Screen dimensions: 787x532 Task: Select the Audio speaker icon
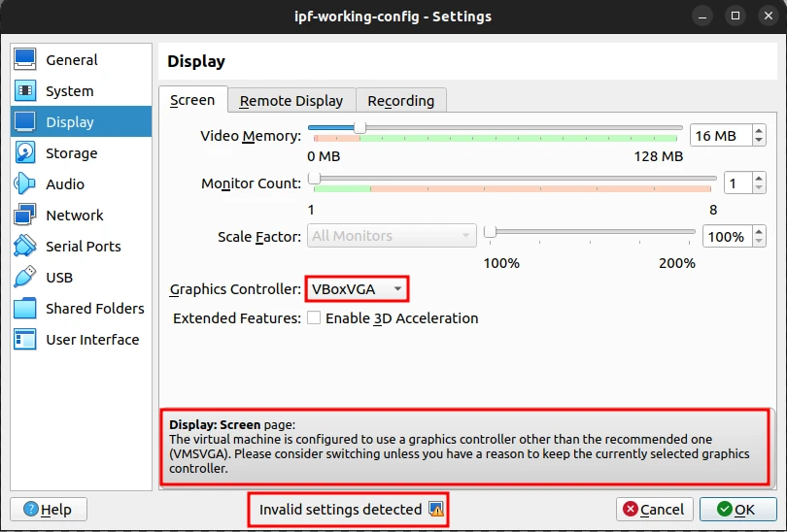click(25, 184)
